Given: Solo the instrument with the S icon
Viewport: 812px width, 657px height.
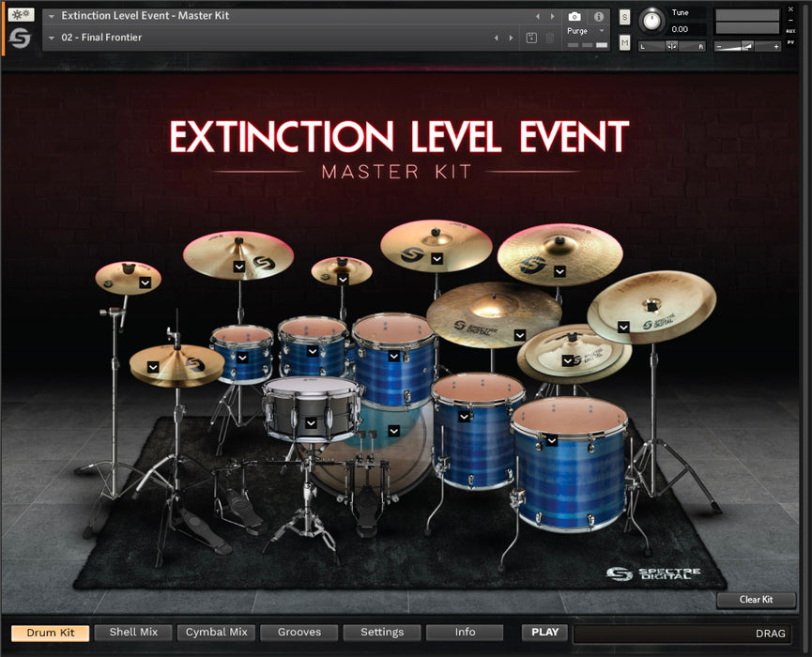Looking at the screenshot, I should [623, 16].
